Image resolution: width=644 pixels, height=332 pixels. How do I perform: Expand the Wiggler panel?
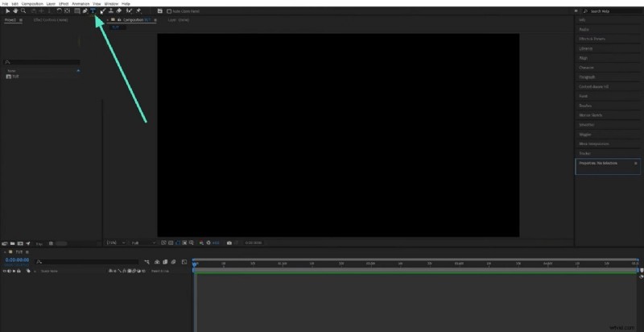[x=585, y=135]
